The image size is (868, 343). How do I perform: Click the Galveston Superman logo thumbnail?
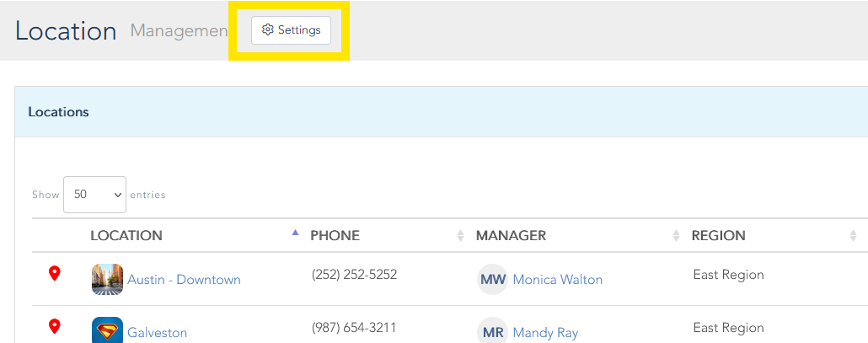coord(107,330)
